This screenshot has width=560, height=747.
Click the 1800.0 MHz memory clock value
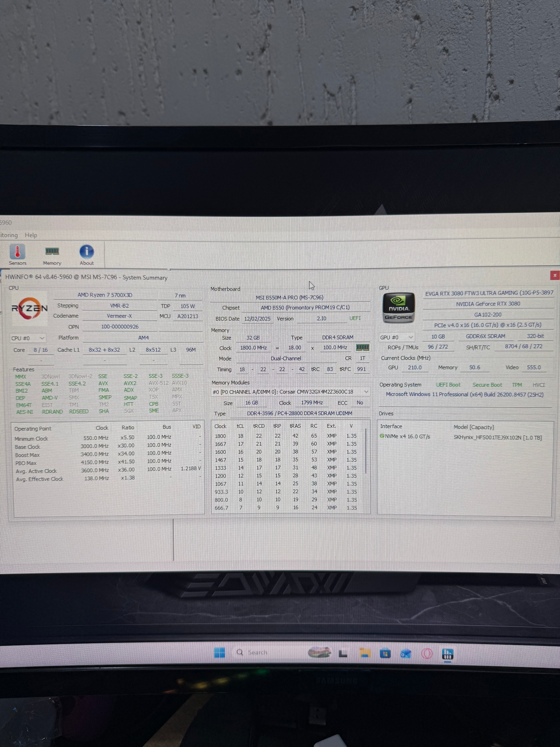253,348
